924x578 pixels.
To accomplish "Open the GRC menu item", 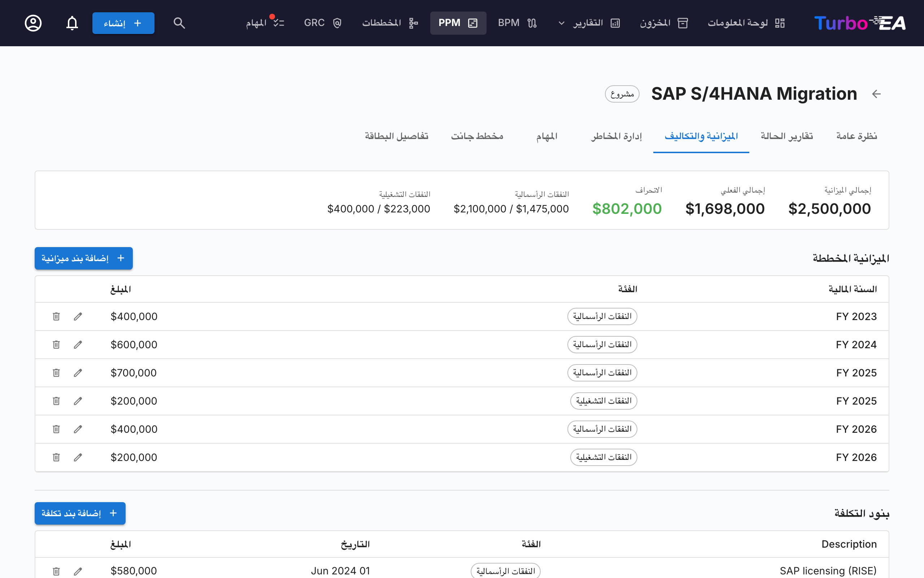I will click(x=323, y=23).
